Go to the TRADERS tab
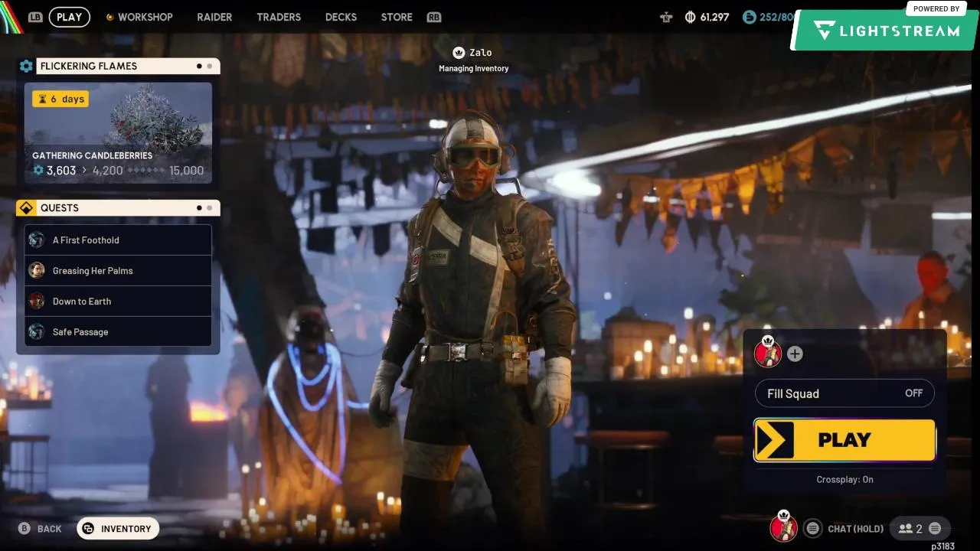Screen dimensions: 980x551 point(279,17)
